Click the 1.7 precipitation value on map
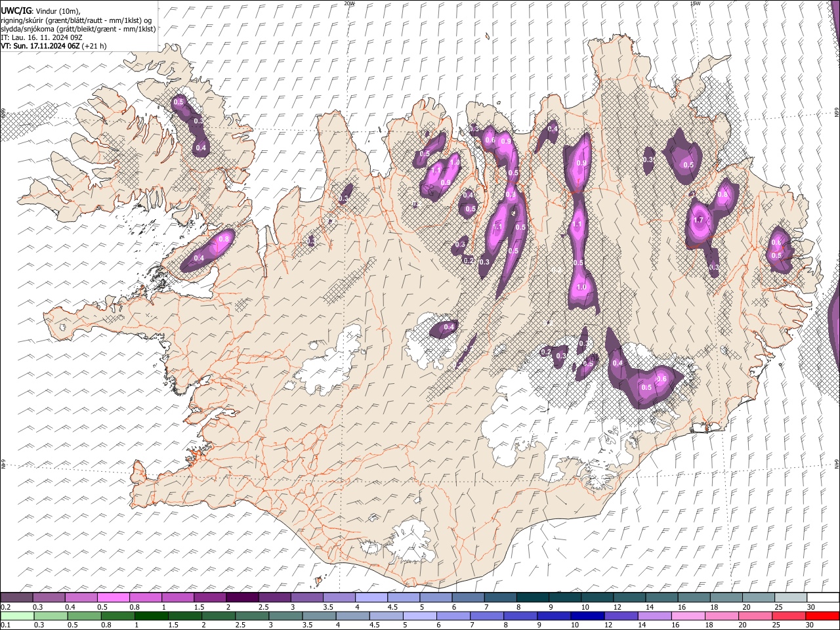Image resolution: width=840 pixels, height=630 pixels. [698, 220]
